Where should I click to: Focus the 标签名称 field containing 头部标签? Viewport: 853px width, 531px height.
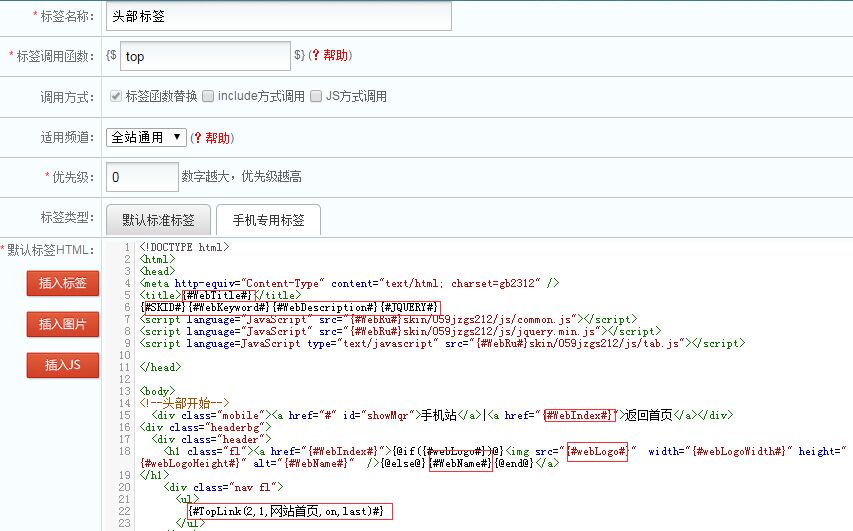[x=278, y=16]
